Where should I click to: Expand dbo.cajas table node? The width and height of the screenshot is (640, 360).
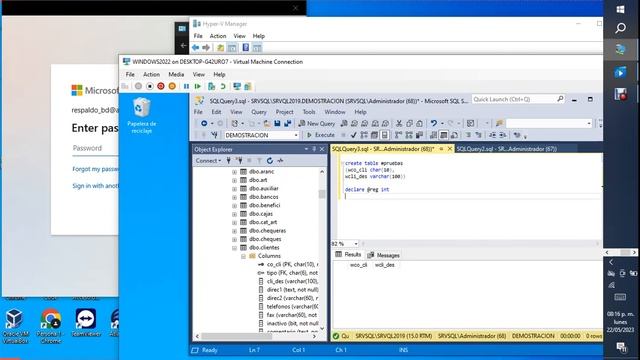point(234,214)
